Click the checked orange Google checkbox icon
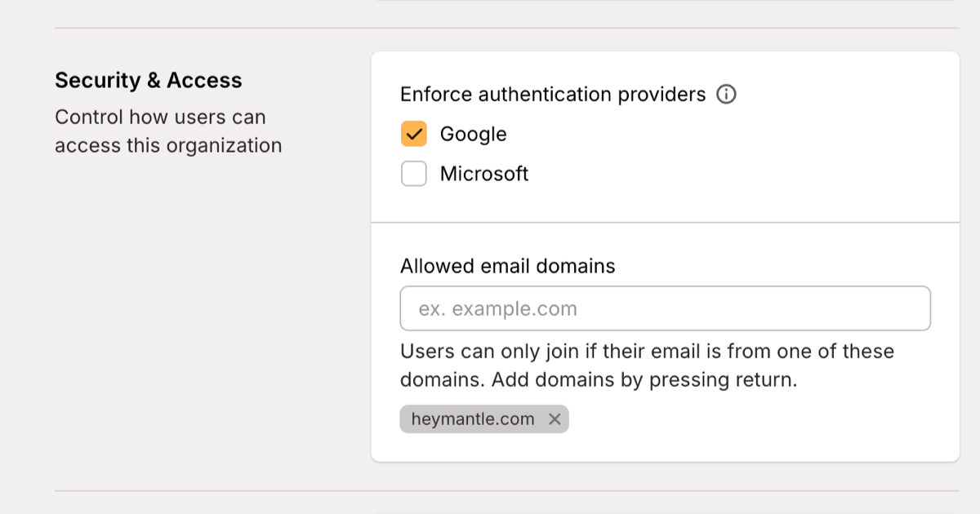 [413, 133]
